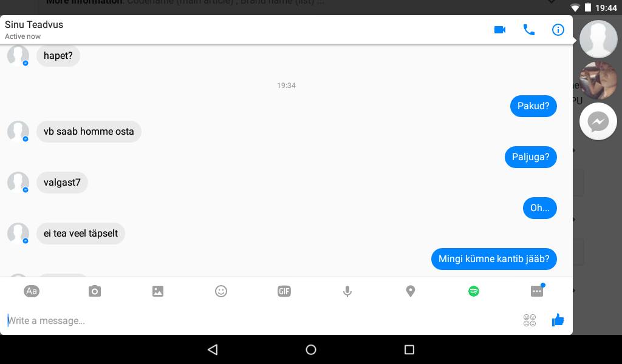This screenshot has width=622, height=364.
Task: Open the emoji keyboard in message field
Action: [x=530, y=320]
